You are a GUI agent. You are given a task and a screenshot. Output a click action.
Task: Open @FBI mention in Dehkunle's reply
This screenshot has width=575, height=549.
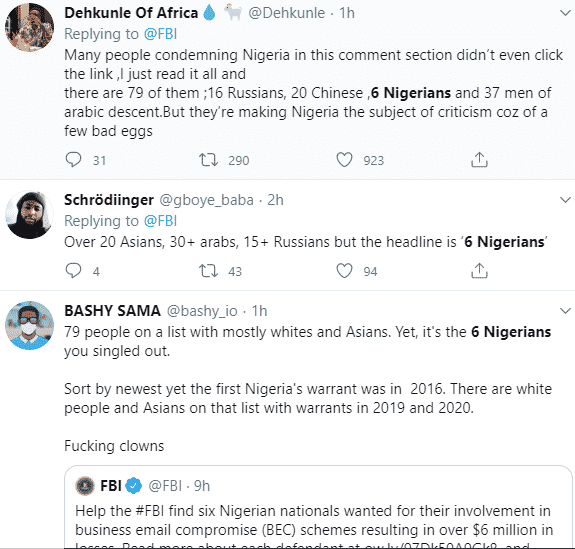click(160, 34)
